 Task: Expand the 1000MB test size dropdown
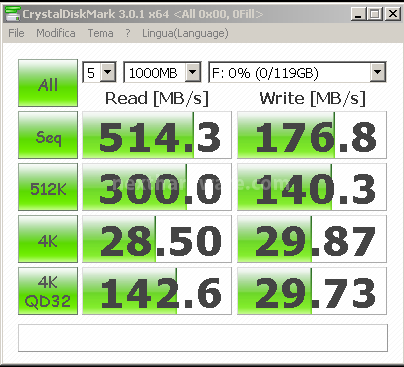pos(162,72)
